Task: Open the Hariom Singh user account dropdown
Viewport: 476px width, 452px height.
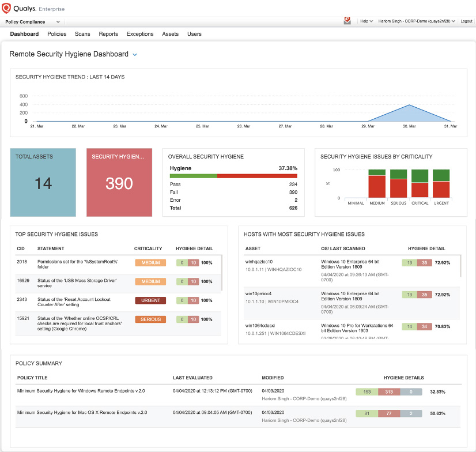Action: [x=415, y=21]
